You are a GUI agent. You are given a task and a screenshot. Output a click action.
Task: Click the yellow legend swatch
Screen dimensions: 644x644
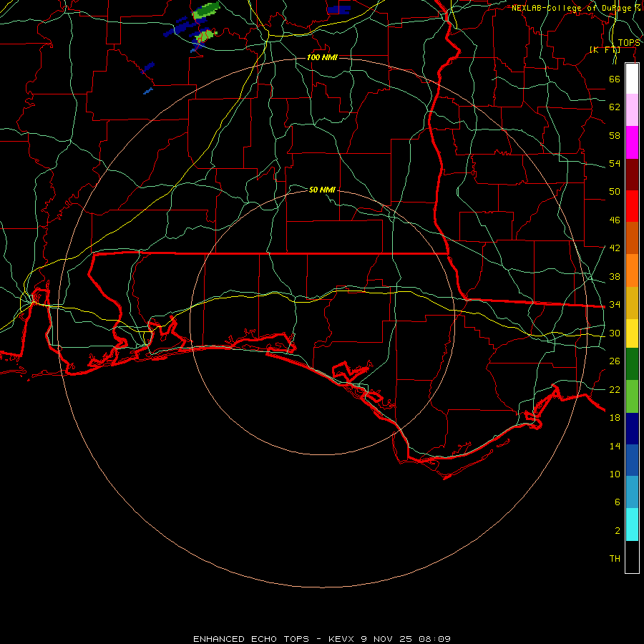pos(632,333)
